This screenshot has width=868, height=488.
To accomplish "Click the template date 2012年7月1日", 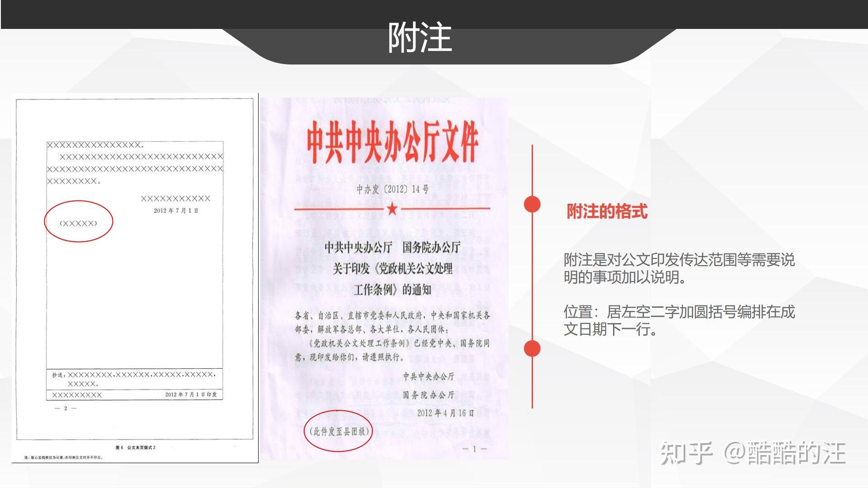I will coord(176,211).
